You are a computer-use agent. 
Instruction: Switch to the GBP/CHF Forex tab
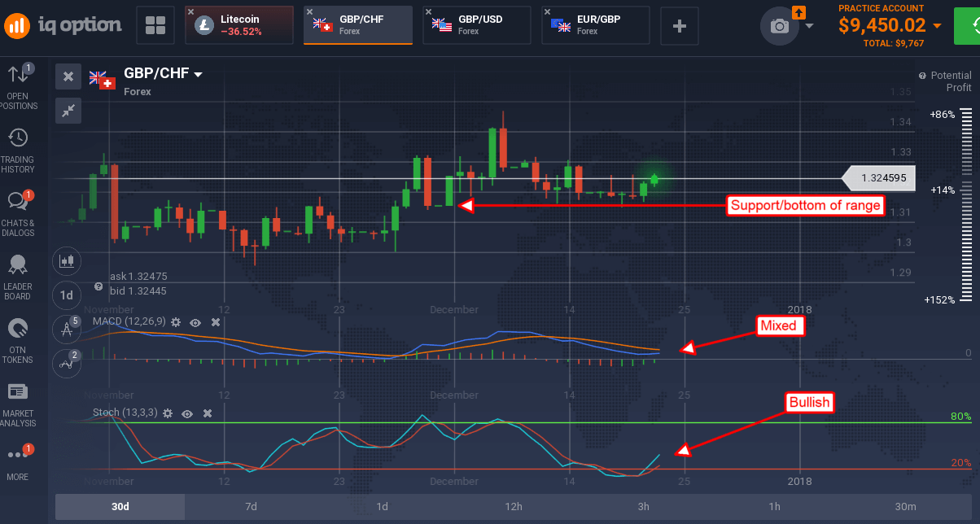[x=358, y=25]
